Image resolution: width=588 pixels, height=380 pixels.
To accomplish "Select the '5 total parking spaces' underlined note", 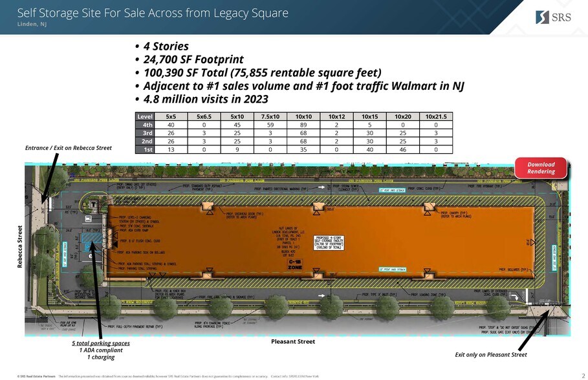I will click(101, 343).
